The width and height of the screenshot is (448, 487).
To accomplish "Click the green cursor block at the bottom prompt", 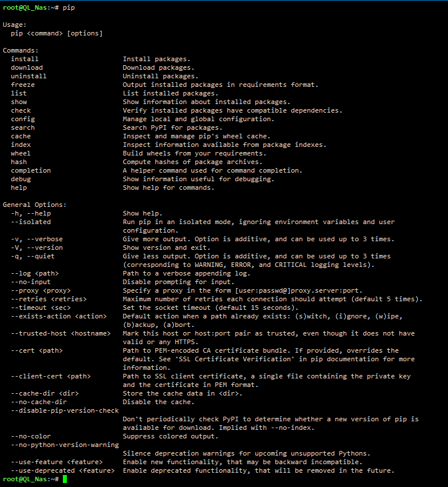I will (65, 479).
